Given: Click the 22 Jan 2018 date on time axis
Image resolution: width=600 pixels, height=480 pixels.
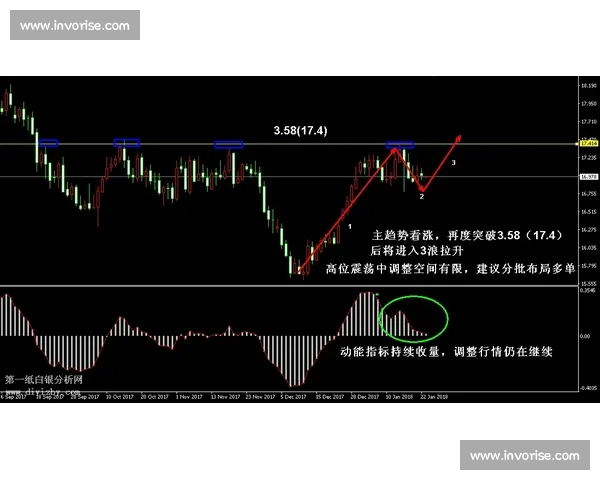Looking at the screenshot, I should coord(435,396).
